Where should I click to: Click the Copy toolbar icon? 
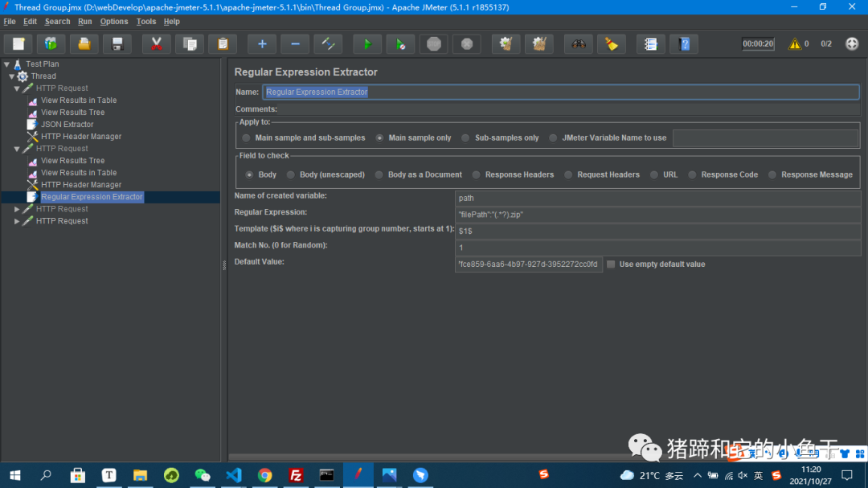point(190,43)
